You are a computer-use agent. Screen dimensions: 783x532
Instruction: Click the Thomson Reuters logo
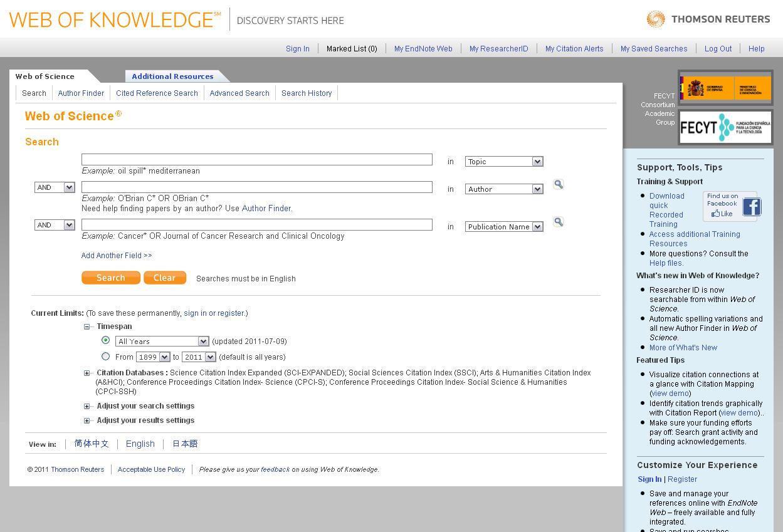(708, 19)
